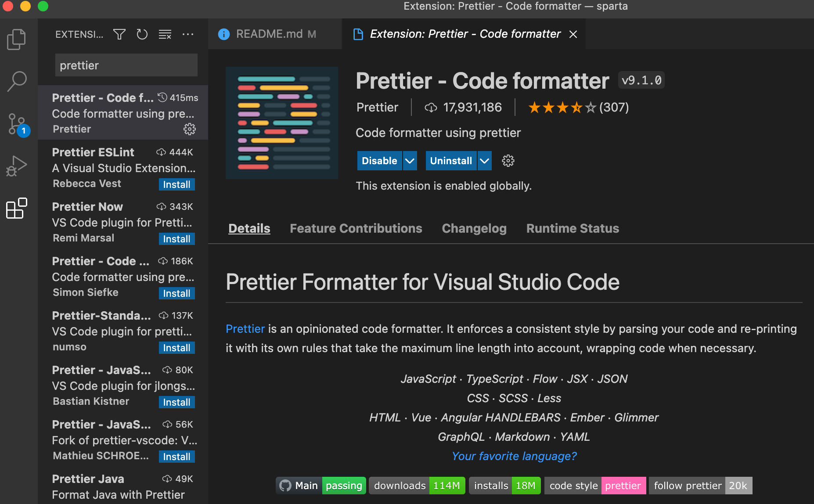Click the info icon on README.md tab

224,34
